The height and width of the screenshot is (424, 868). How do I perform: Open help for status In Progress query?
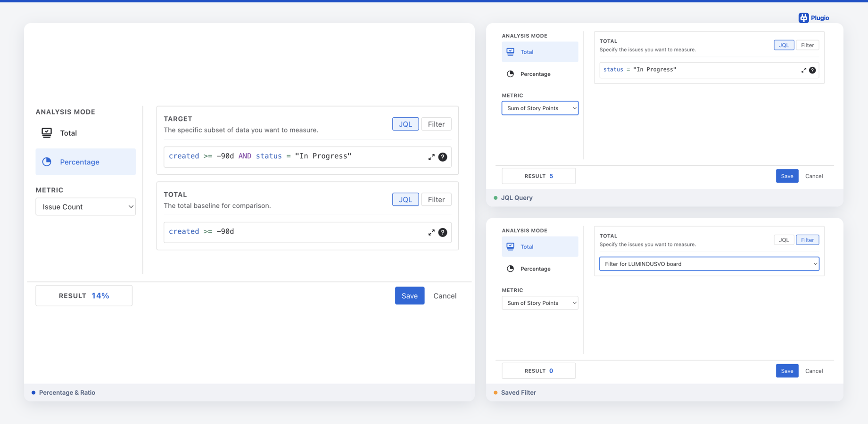[x=812, y=70]
